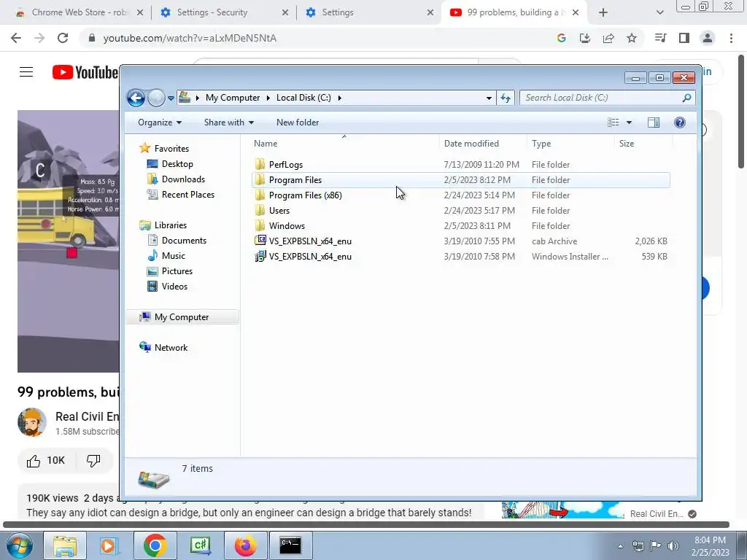Open the YouTube hamburger guide menu
Image resolution: width=747 pixels, height=560 pixels.
pos(26,72)
